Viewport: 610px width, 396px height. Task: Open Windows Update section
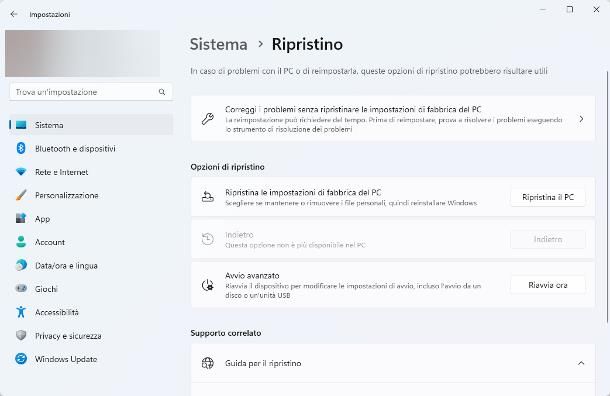tap(91, 359)
